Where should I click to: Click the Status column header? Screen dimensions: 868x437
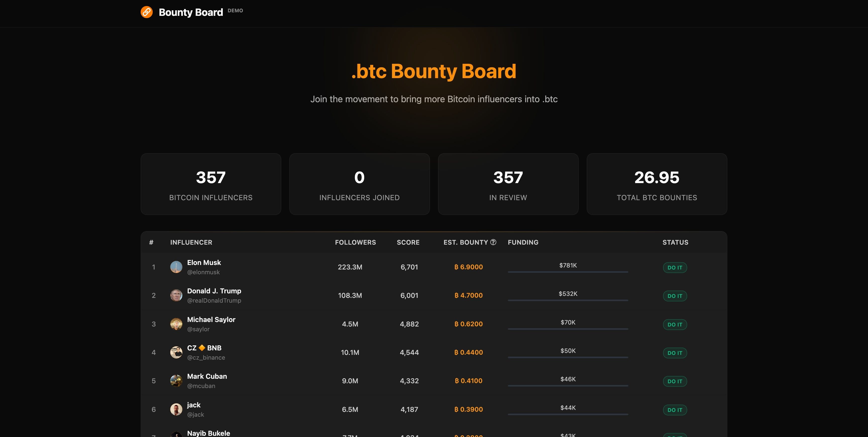[x=675, y=242]
